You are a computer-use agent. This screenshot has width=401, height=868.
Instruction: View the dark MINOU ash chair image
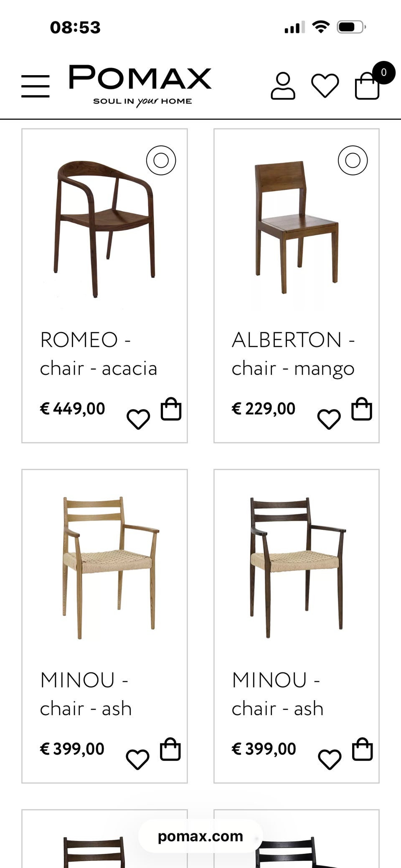coord(297,568)
